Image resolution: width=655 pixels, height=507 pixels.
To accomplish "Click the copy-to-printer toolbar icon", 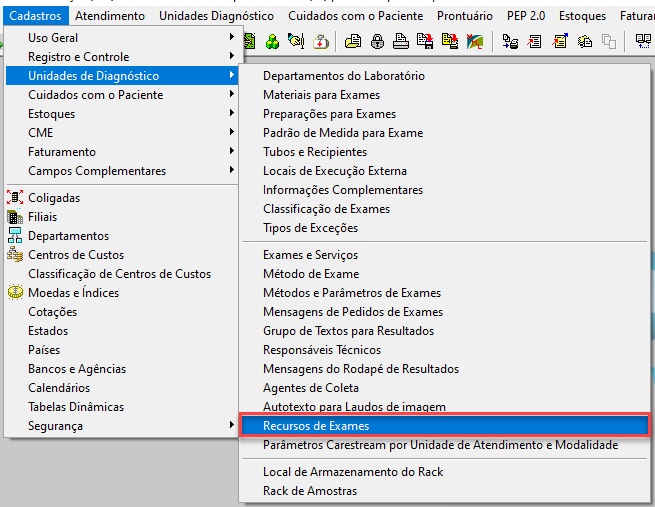I will coord(510,41).
